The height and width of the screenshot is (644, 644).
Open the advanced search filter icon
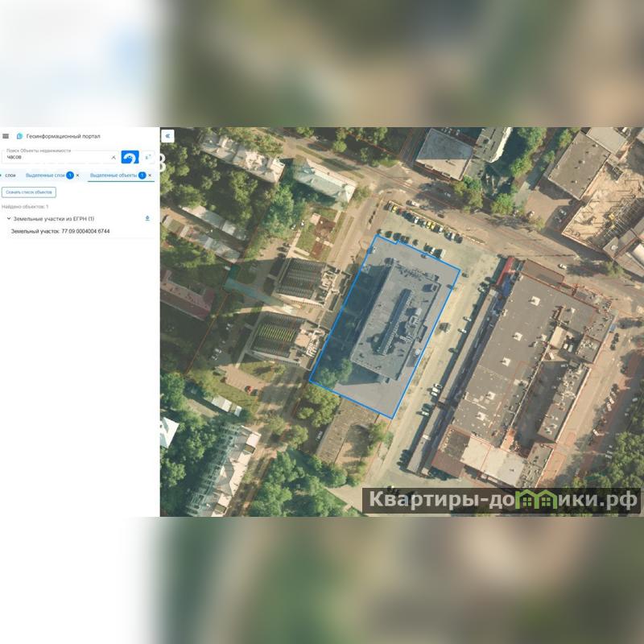[x=148, y=157]
